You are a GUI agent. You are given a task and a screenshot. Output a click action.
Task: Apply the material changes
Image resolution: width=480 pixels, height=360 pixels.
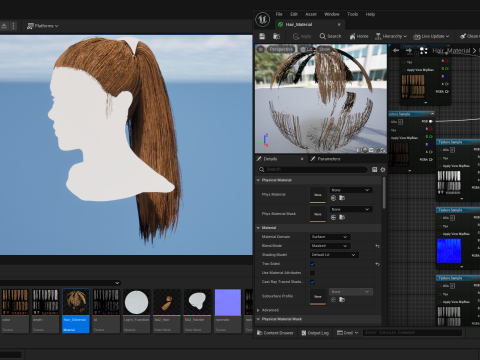pyautogui.click(x=302, y=36)
